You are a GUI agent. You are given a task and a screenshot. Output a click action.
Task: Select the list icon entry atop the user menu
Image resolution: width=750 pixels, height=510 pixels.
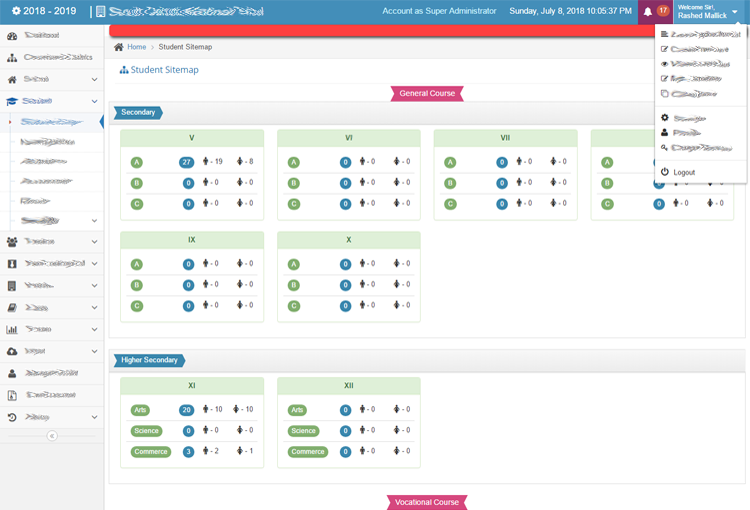(665, 34)
